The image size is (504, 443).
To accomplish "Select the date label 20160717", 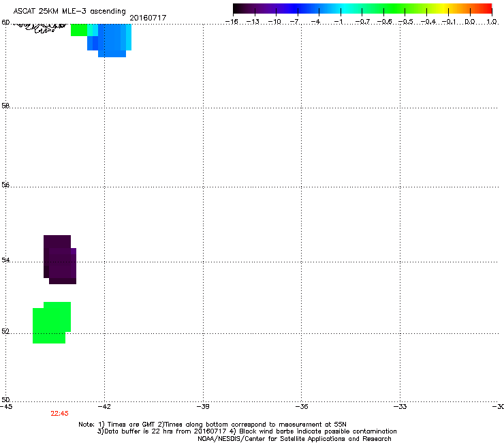I will click(x=148, y=18).
